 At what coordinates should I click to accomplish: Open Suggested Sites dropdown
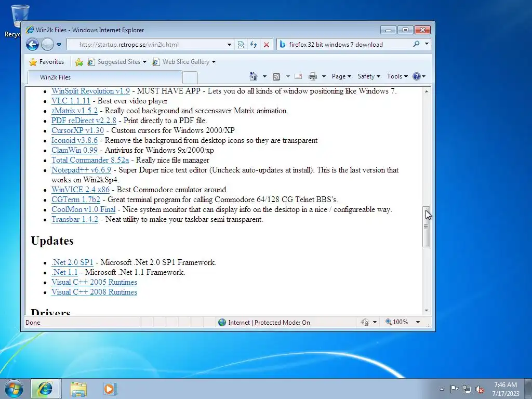[x=117, y=62]
